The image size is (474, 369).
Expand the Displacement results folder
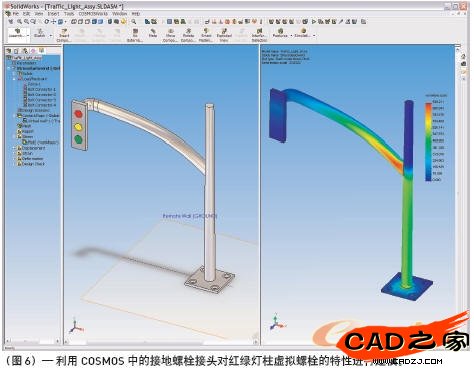(x=14, y=148)
